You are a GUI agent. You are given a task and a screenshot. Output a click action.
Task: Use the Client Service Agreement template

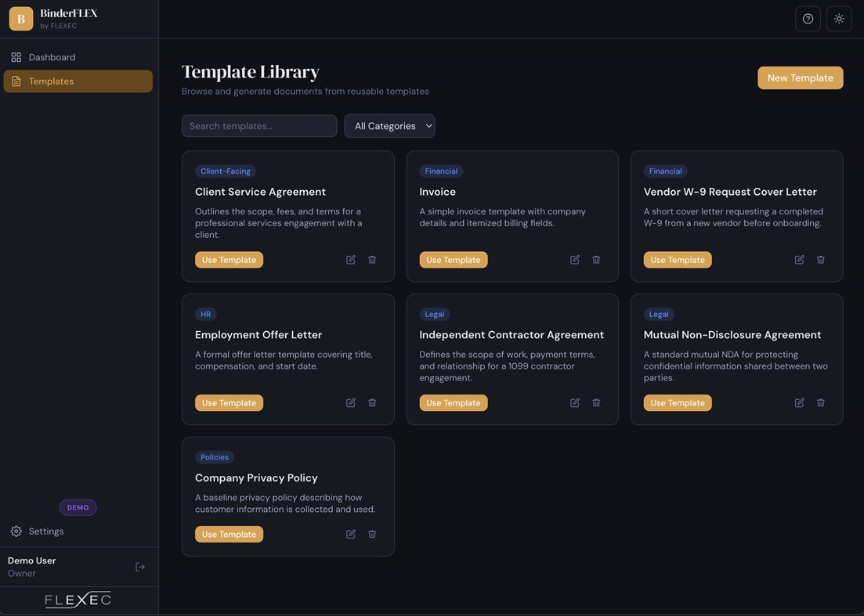click(230, 260)
